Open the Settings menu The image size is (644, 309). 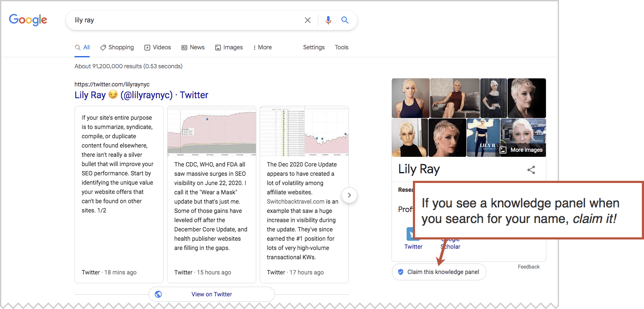coord(314,47)
